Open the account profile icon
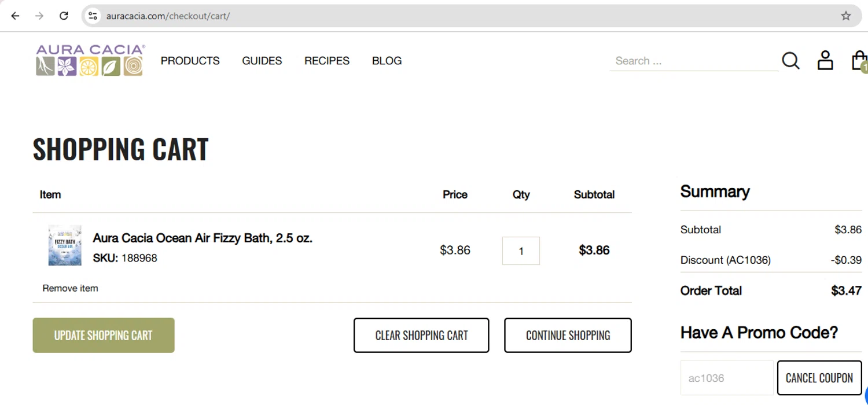The width and height of the screenshot is (868, 405). pyautogui.click(x=825, y=60)
